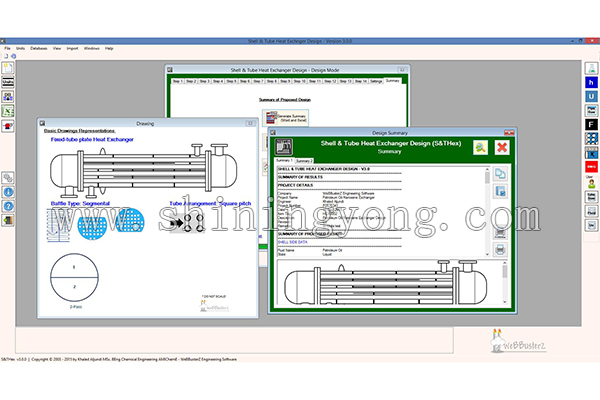
Task: Switch to Step 14 tab in Design Mode
Action: click(x=361, y=81)
